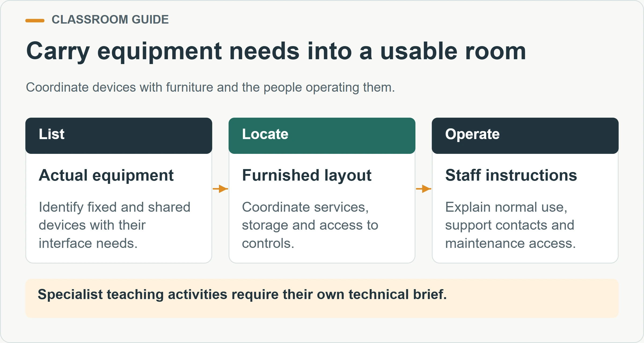Click the 'Furnished layout' heading
Viewport: 644px width, 343px height.
tap(307, 176)
